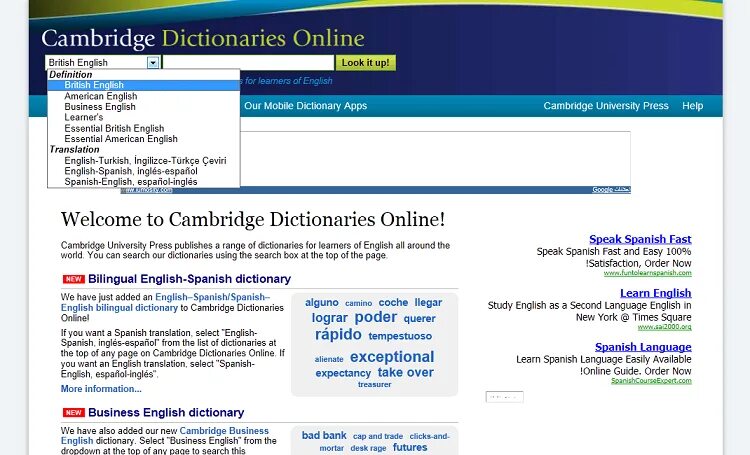750x455 pixels.
Task: Open www.sai2000.org ad URL
Action: click(664, 327)
